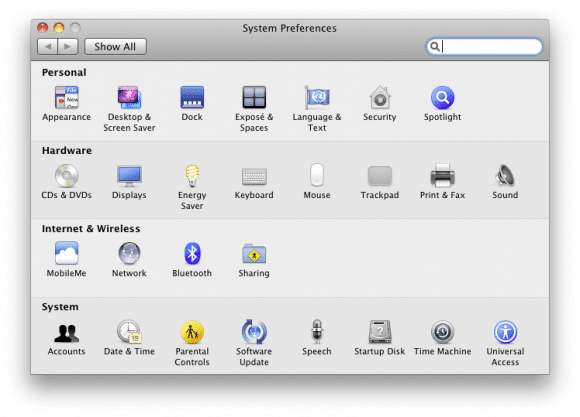Click the Show All button
The width and height of the screenshot is (580, 417).
pos(115,47)
